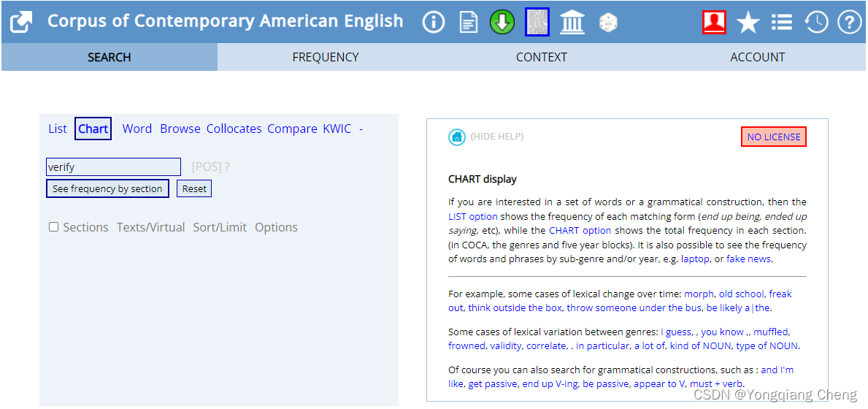This screenshot has height=409, width=868.
Task: Select the Browse search mode
Action: (x=180, y=129)
